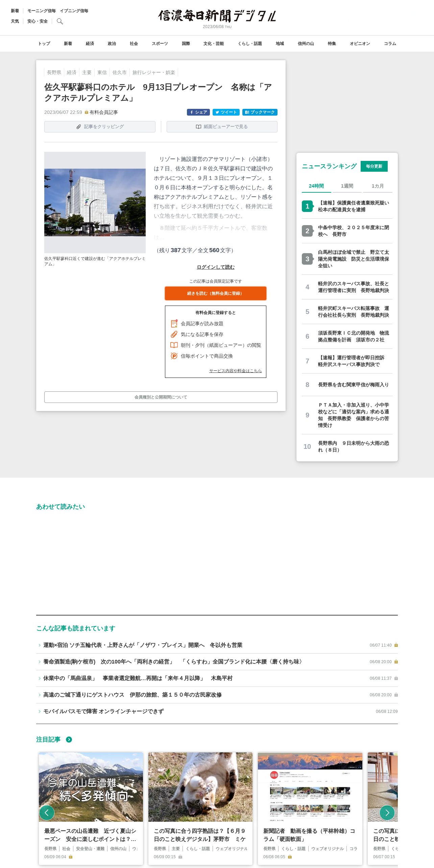
Task: Click 長野県 article tag
Action: [x=54, y=72]
